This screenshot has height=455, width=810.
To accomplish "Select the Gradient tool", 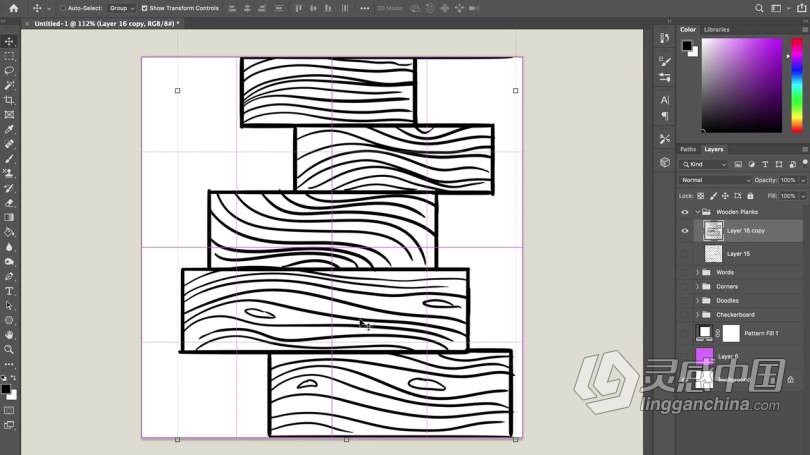I will (x=9, y=217).
